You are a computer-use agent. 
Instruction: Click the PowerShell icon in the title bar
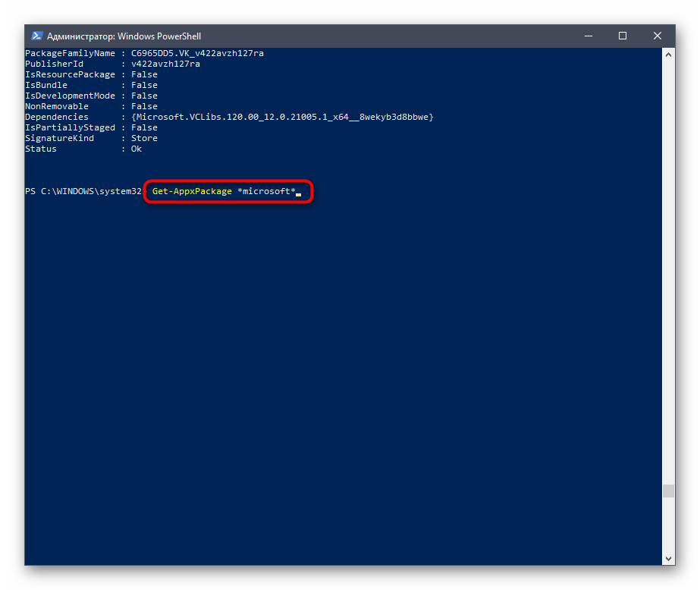pos(36,36)
